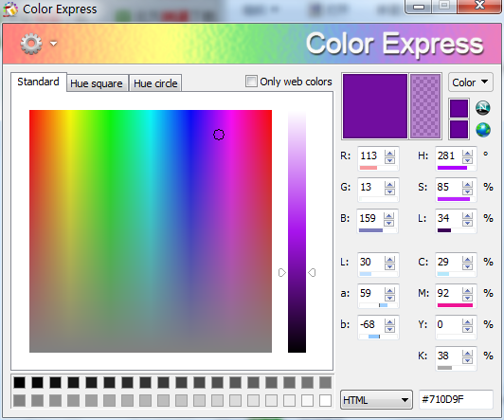Image resolution: width=504 pixels, height=420 pixels.
Task: Open the Color dropdown button
Action: pyautogui.click(x=470, y=82)
